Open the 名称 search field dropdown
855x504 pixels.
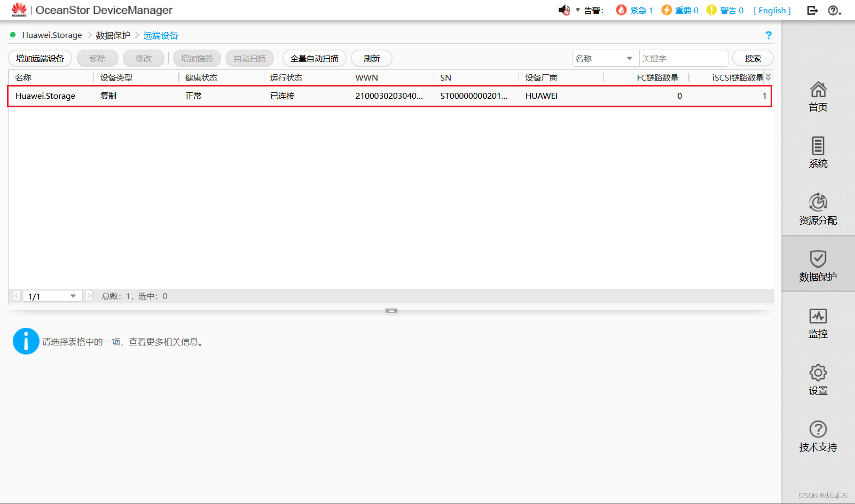click(606, 58)
